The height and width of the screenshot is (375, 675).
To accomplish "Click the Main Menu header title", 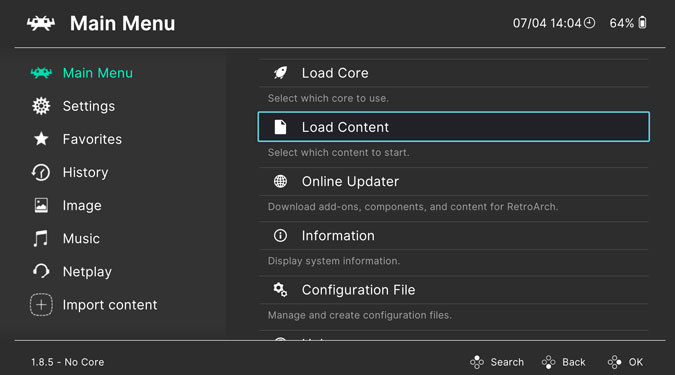I will pos(123,23).
